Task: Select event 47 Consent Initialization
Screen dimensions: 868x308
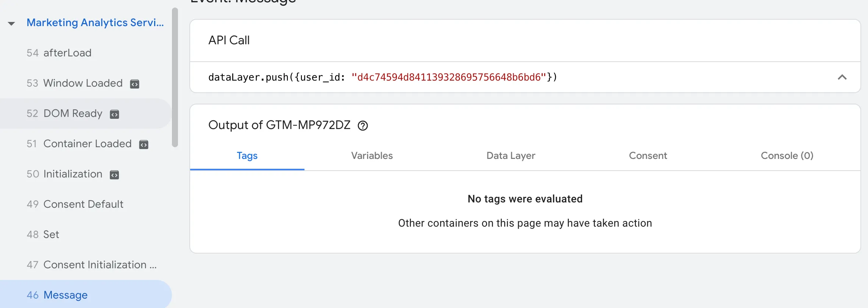Action: (x=86, y=265)
